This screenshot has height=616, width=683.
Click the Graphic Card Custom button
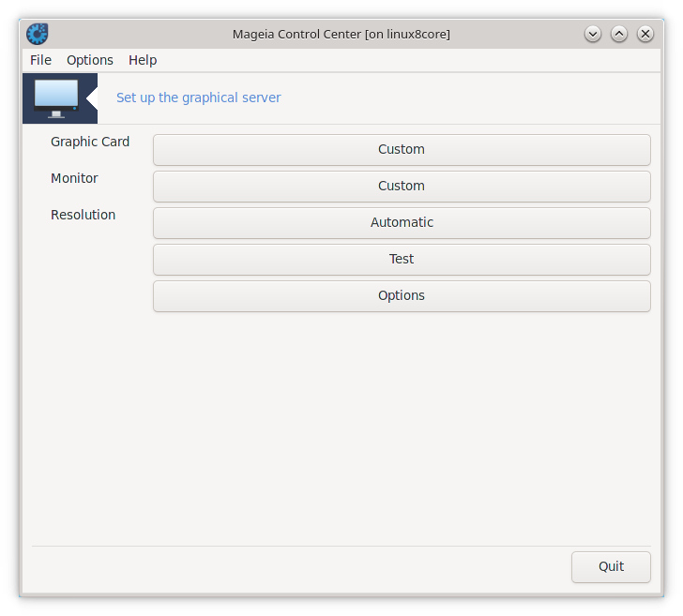click(402, 150)
